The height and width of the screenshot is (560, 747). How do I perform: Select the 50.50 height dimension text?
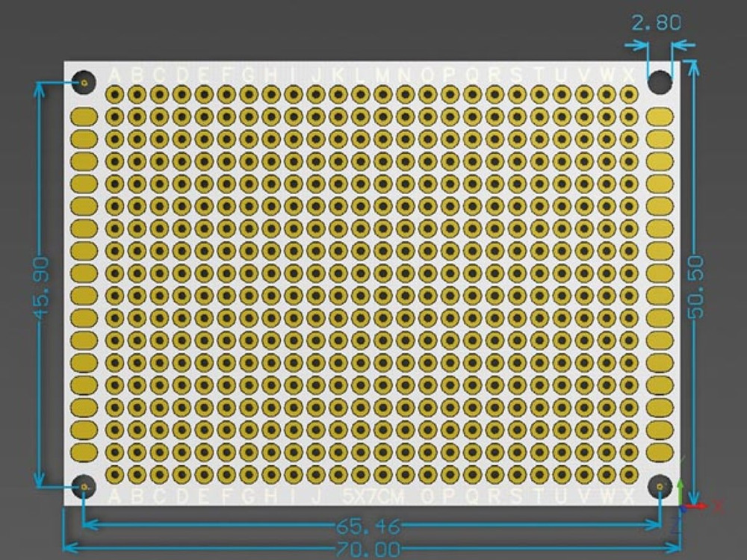[695, 287]
